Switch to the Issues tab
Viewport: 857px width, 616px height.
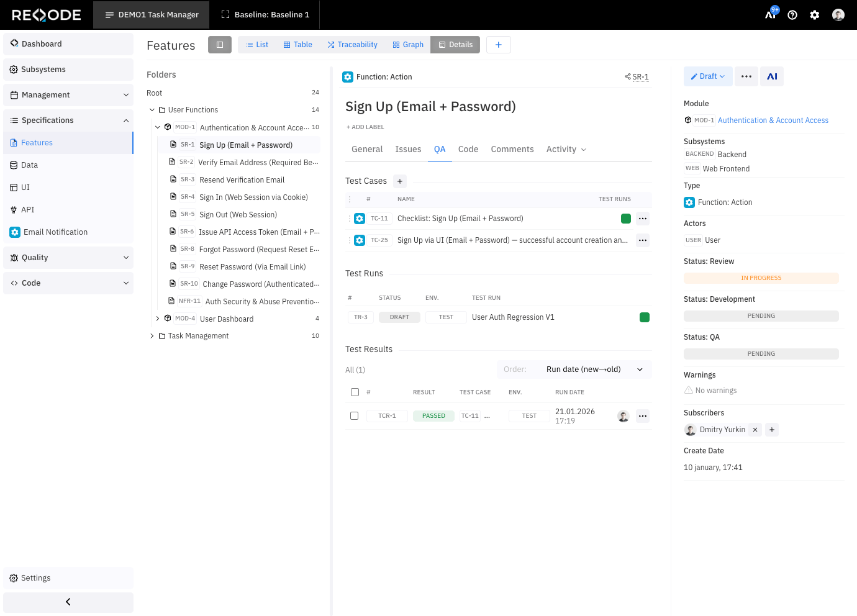point(408,150)
